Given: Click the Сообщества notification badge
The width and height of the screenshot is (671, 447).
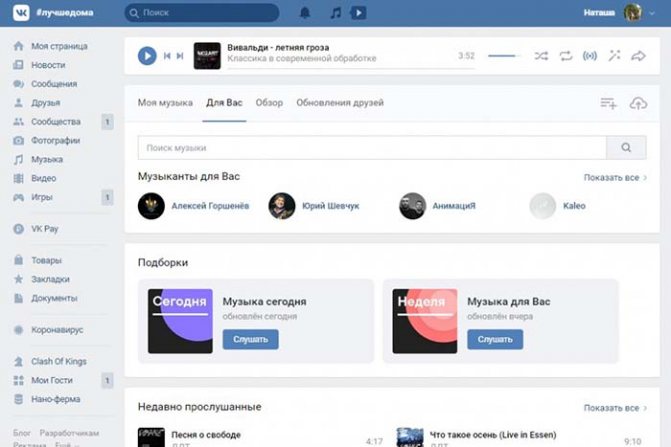Looking at the screenshot, I should coord(107,122).
